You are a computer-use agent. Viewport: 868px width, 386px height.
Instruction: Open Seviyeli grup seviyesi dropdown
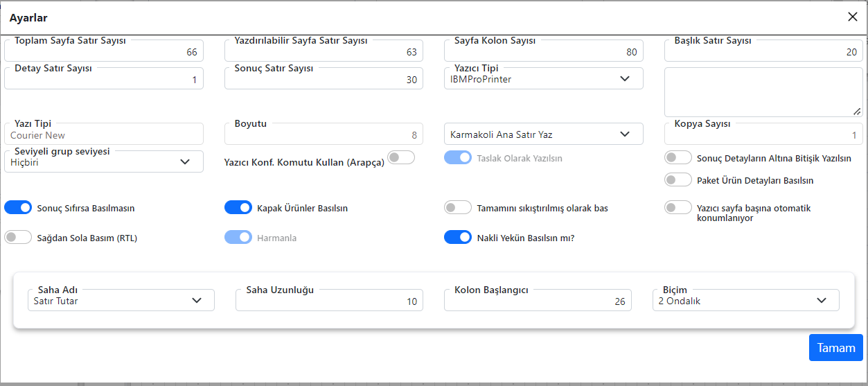[104, 161]
